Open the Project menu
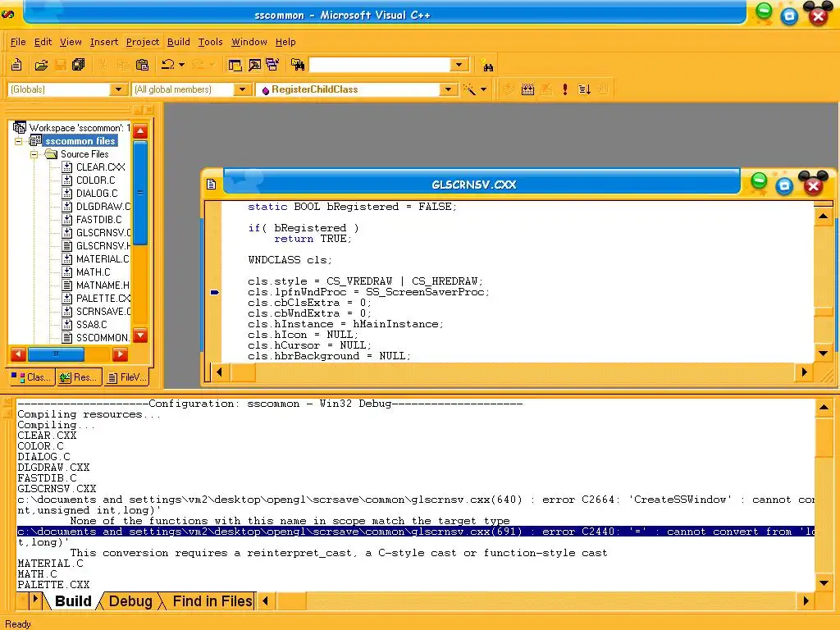The height and width of the screenshot is (630, 840). tap(143, 42)
